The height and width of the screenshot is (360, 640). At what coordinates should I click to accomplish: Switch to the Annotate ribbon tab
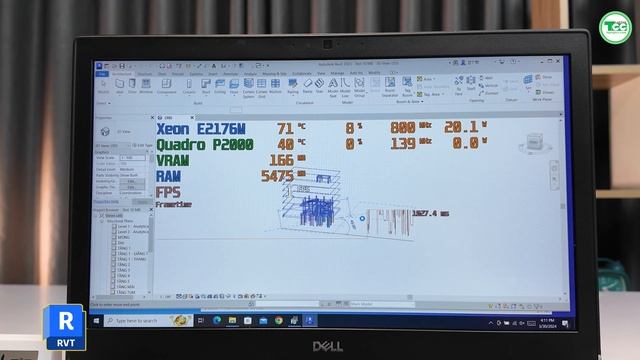[x=231, y=74]
